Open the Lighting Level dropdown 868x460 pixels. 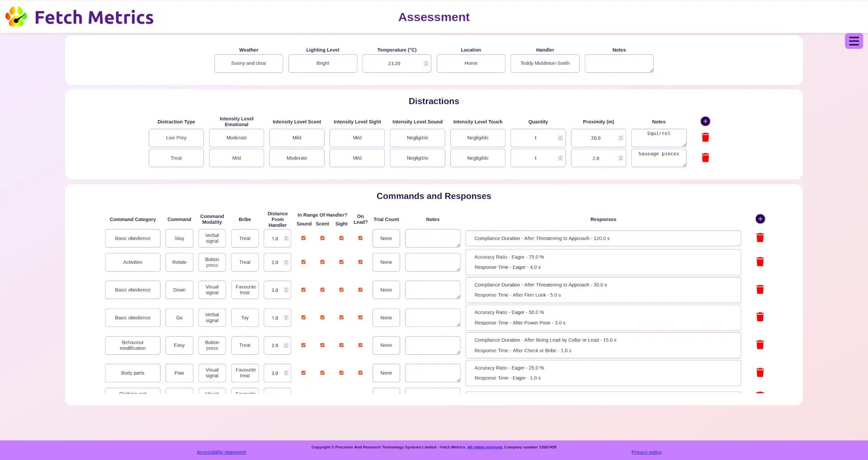click(322, 63)
